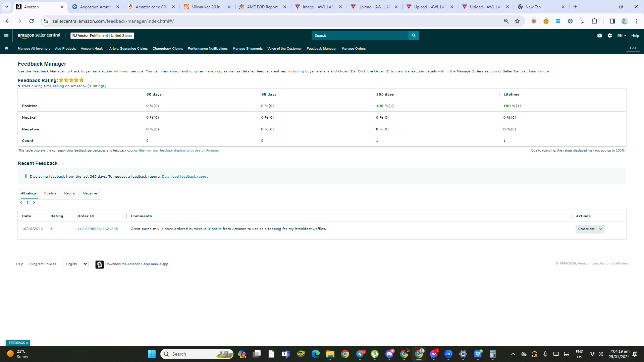Go to the next feedback page arrow
644x362 pixels.
(34, 202)
